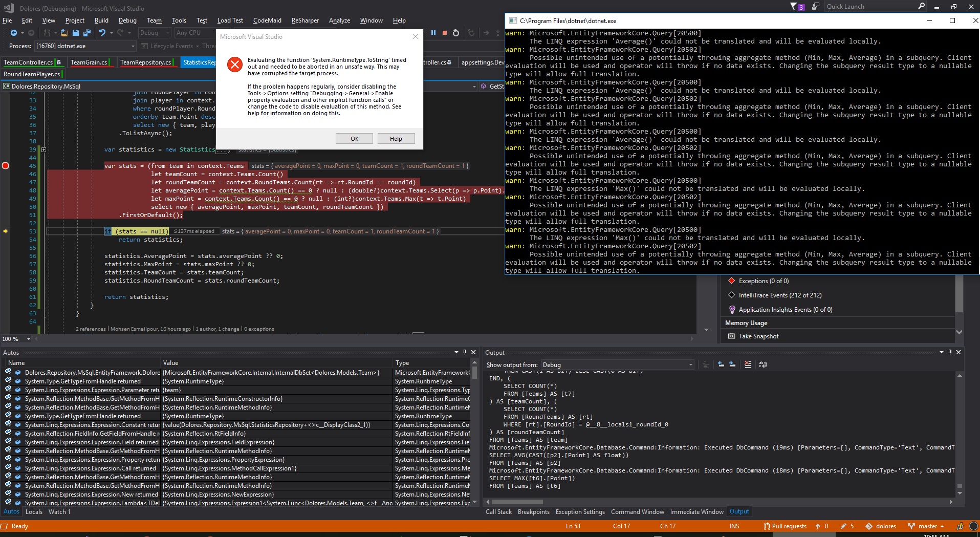Open the CodeMaid menu
The image size is (980, 537).
(267, 20)
